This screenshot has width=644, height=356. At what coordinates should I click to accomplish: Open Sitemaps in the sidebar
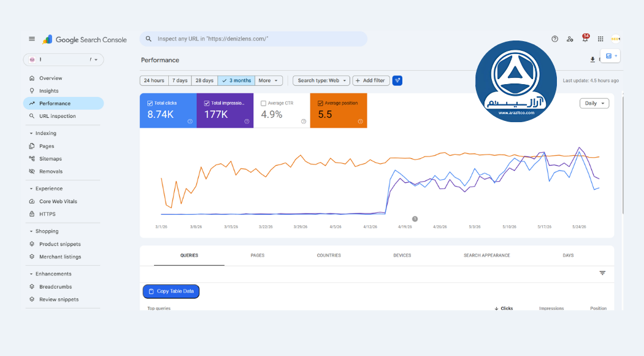[x=63, y=159]
